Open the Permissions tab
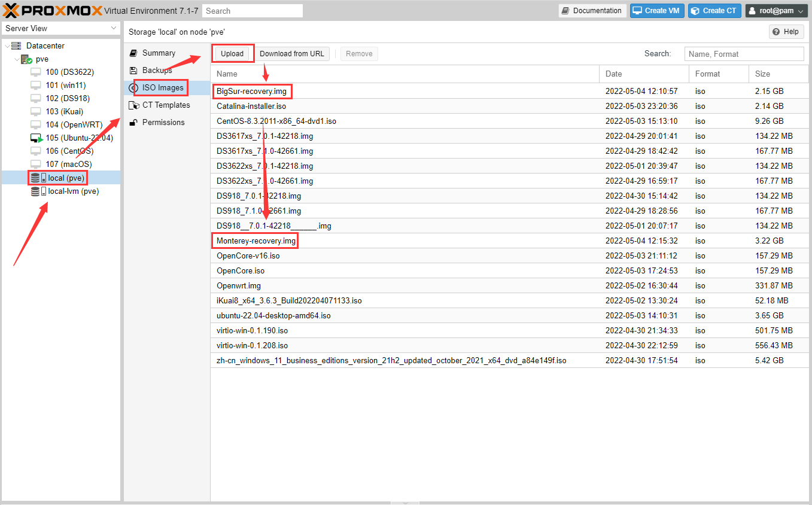Viewport: 812px width, 505px height. [167, 123]
